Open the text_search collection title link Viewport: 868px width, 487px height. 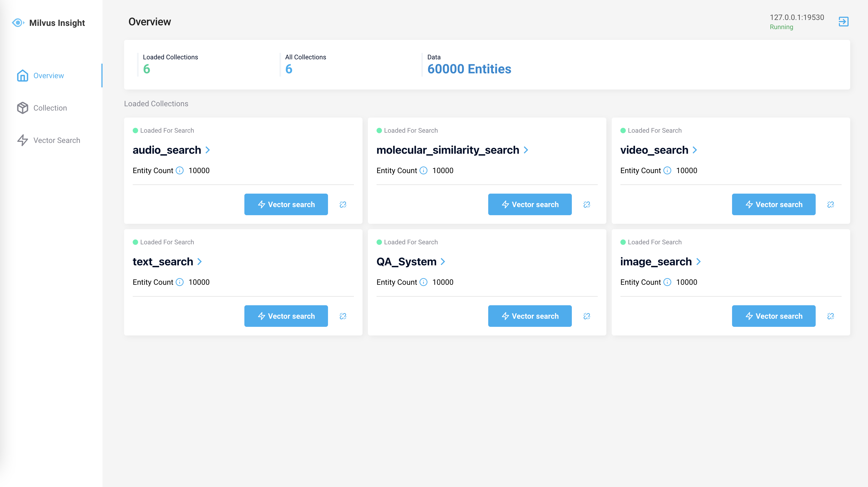pos(163,261)
